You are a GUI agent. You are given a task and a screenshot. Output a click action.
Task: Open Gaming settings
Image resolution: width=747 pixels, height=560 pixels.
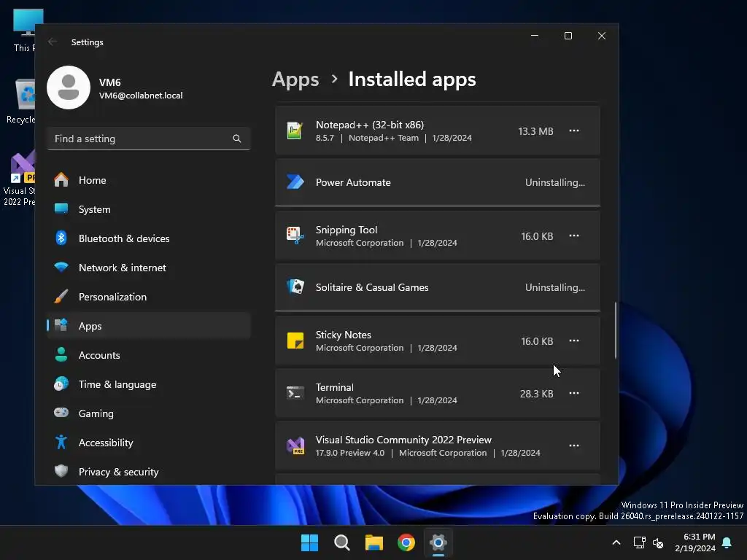pos(149,413)
